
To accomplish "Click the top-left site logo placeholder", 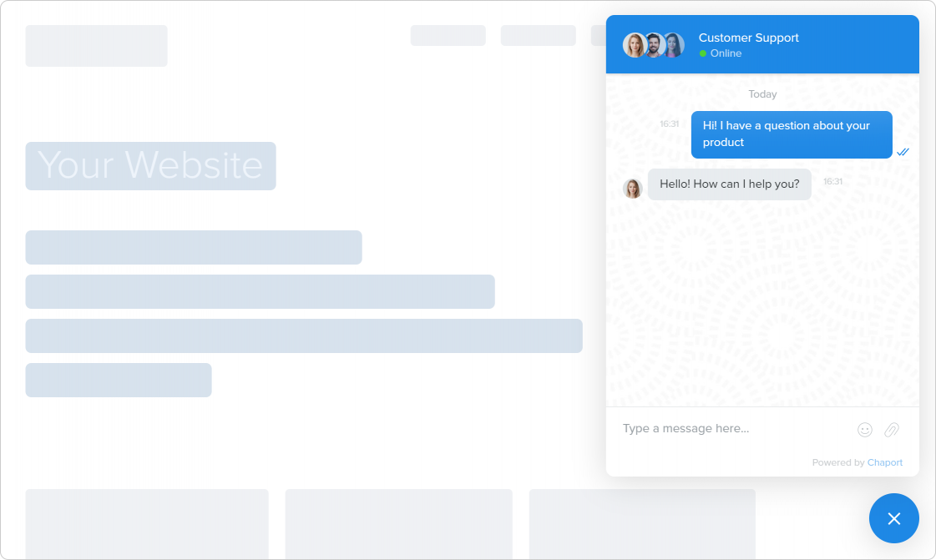I will (x=96, y=45).
